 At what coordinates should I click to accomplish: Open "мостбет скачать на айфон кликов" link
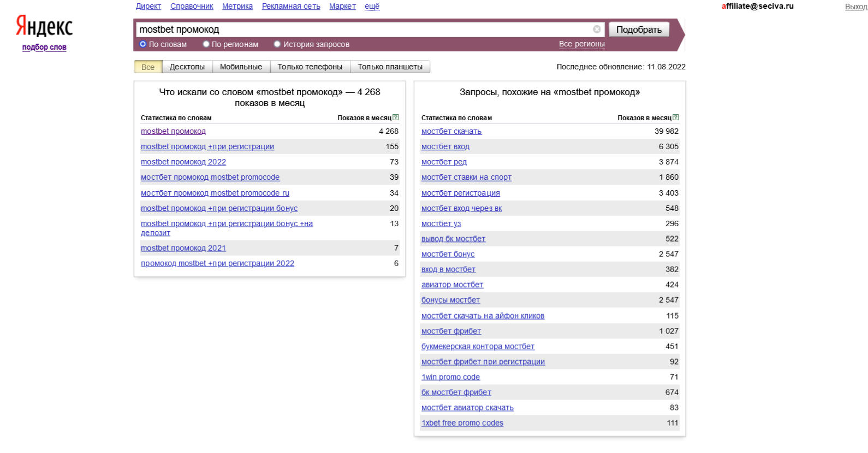pyautogui.click(x=483, y=316)
